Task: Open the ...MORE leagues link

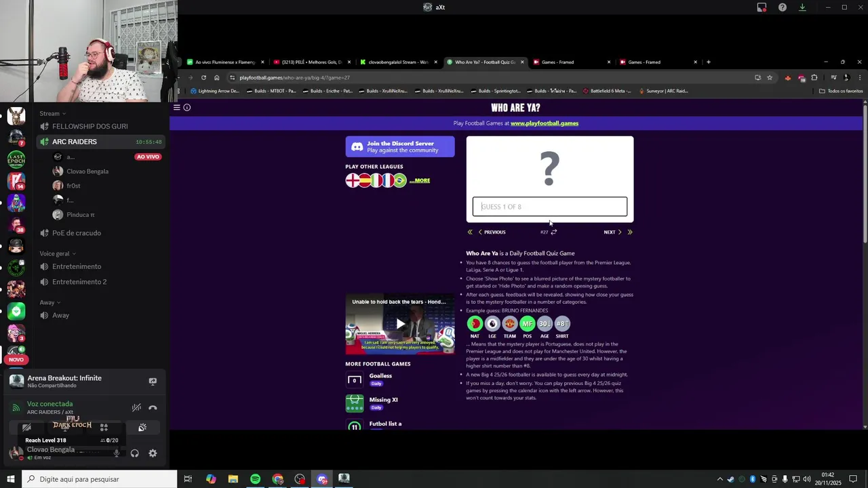Action: pos(420,180)
